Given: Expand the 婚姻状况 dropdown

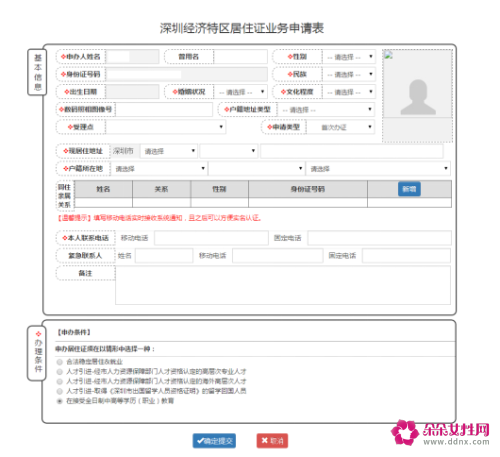Looking at the screenshot, I should pos(240,92).
